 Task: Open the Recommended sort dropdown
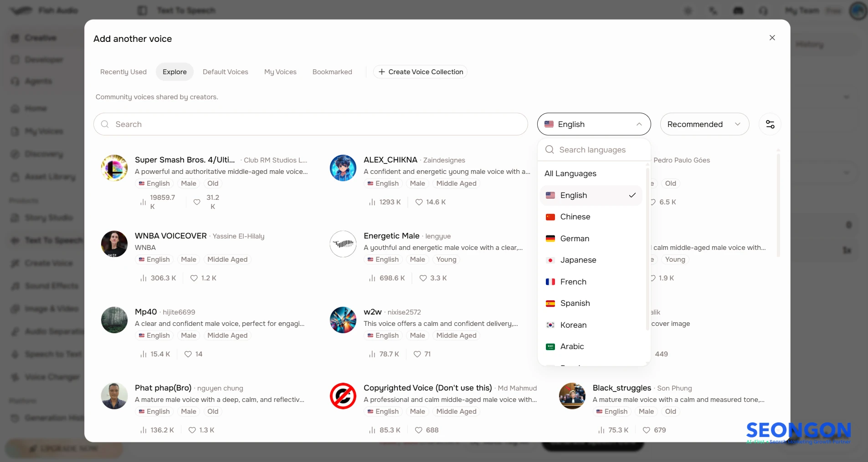tap(704, 124)
